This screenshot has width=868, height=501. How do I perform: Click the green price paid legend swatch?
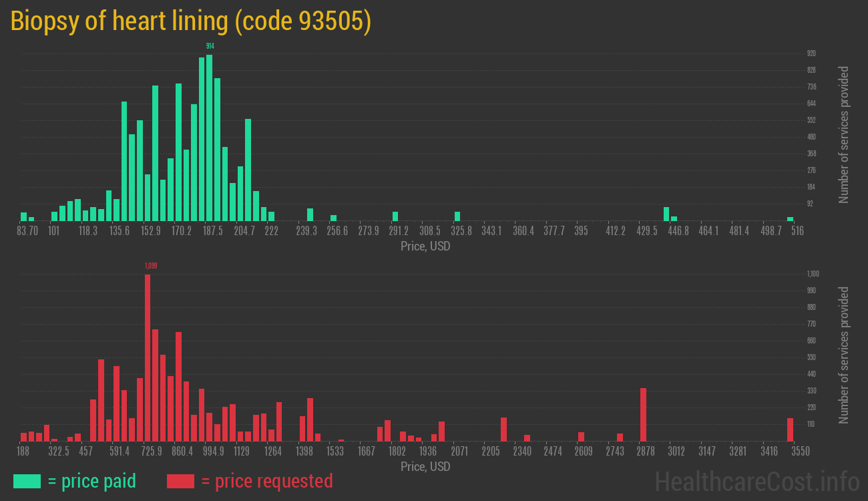point(27,481)
